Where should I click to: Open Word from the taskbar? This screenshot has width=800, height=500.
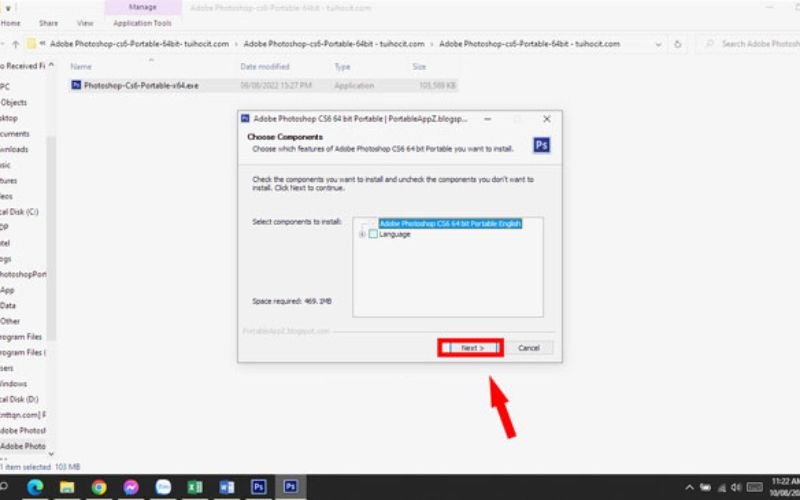227,487
